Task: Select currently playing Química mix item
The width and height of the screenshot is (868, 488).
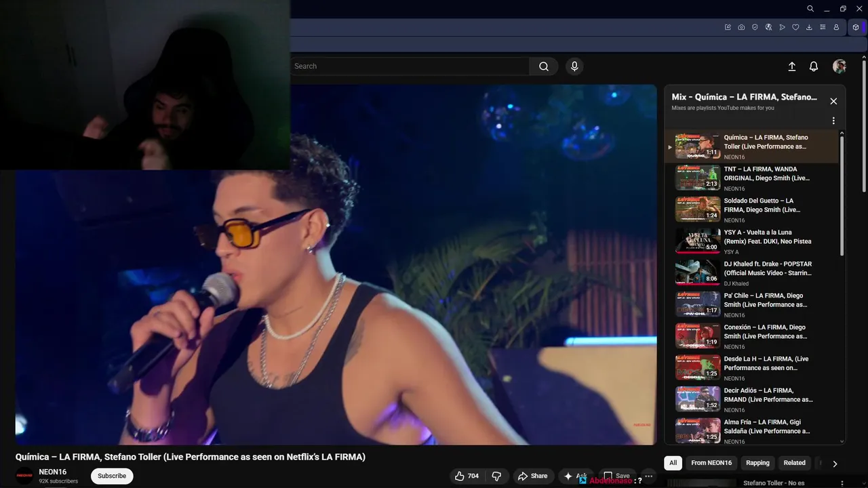Action: click(753, 146)
